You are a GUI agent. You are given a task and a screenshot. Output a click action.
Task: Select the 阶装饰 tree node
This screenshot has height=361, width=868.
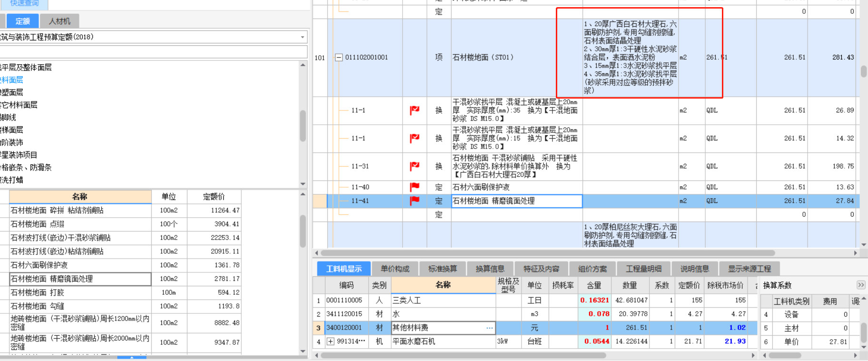(11, 142)
